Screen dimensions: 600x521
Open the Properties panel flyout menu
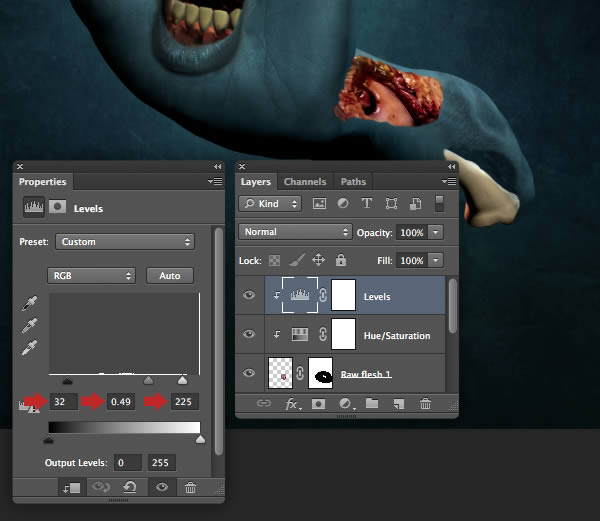(x=215, y=181)
